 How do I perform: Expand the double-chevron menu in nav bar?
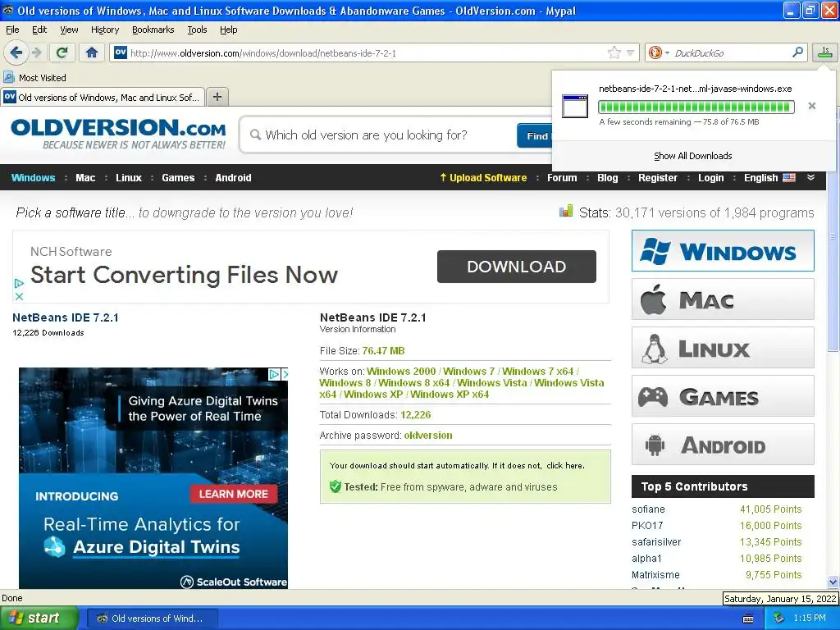coord(810,177)
